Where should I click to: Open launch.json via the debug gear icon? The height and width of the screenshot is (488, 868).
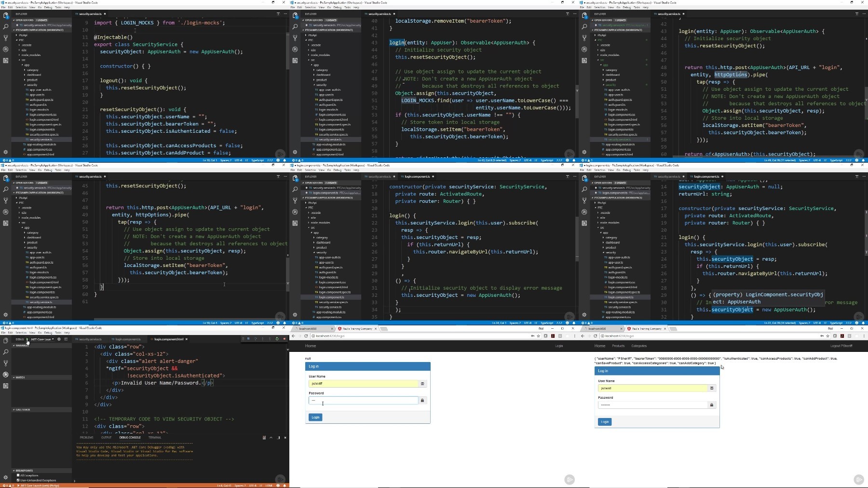click(x=59, y=339)
